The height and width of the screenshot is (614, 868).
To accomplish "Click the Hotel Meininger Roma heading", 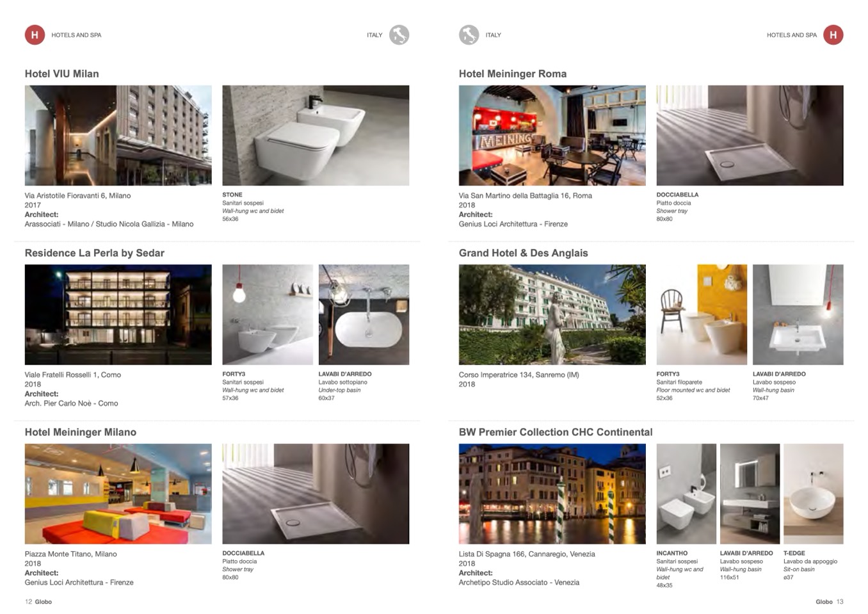I will pyautogui.click(x=512, y=74).
